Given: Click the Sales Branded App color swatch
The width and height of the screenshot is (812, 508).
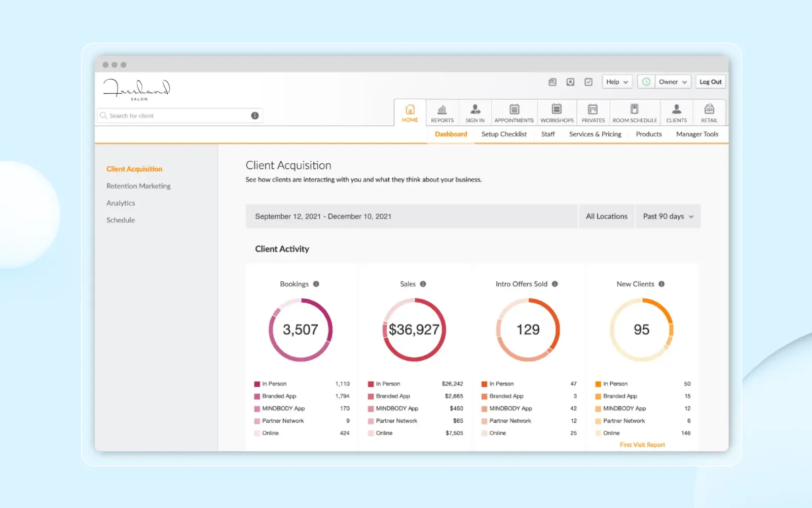Looking at the screenshot, I should point(371,396).
